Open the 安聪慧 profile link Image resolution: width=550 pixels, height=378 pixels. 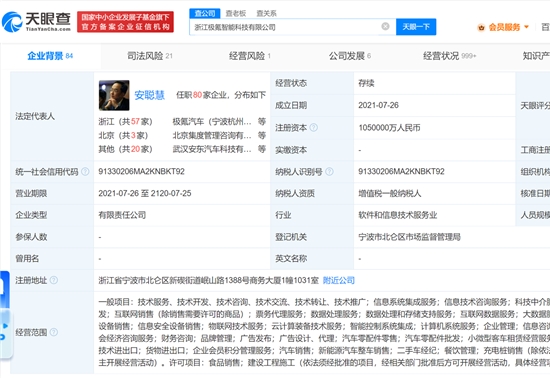(x=149, y=95)
